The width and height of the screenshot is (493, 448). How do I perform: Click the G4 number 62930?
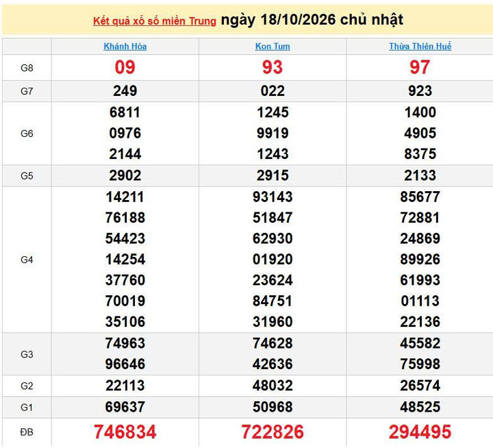point(273,238)
